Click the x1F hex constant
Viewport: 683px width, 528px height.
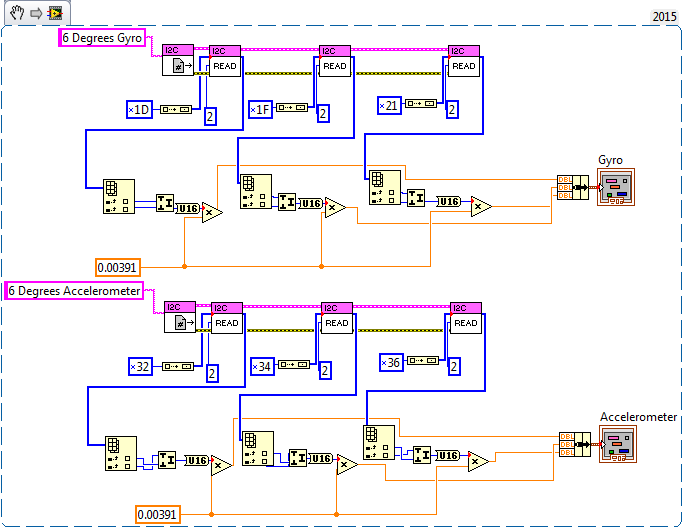point(260,109)
